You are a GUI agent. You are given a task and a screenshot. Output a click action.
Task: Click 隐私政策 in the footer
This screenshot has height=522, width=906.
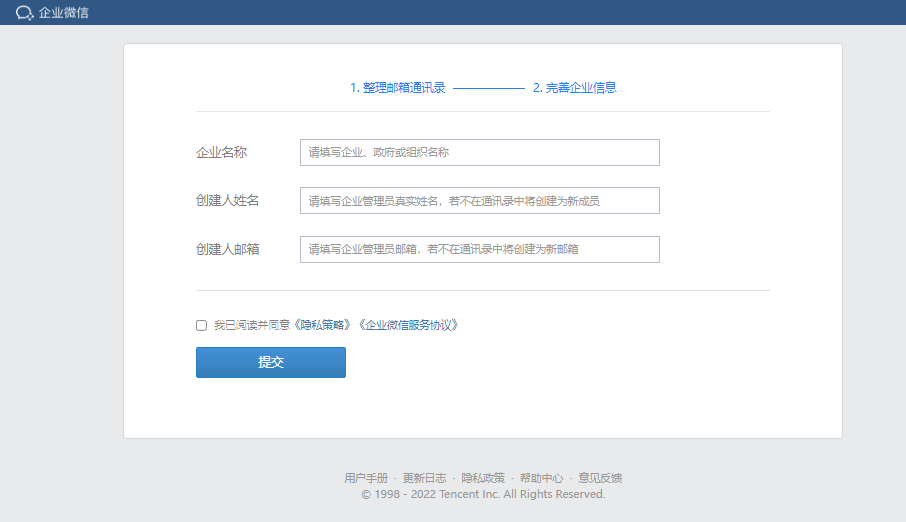pos(483,478)
